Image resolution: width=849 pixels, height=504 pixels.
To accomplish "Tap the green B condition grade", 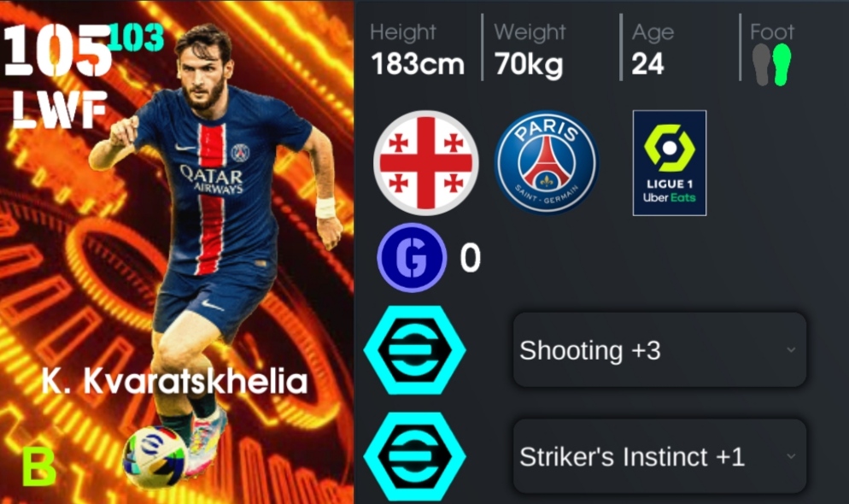I will click(x=38, y=466).
